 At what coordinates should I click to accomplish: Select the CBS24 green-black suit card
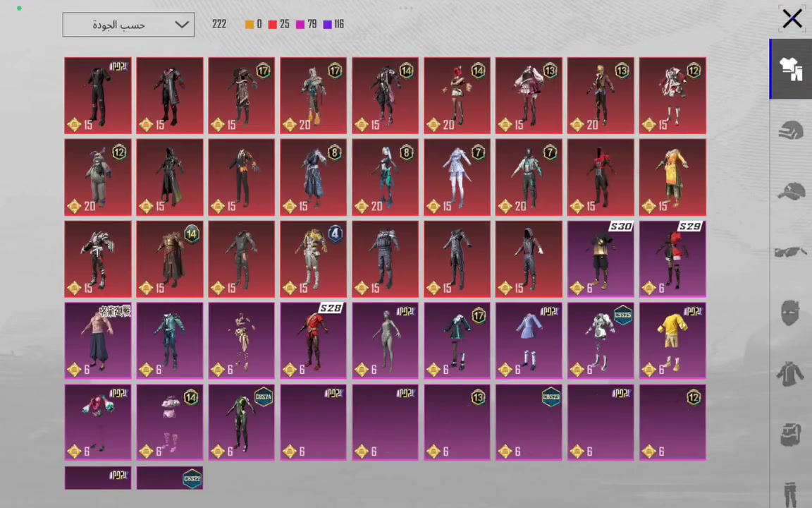pyautogui.click(x=241, y=423)
